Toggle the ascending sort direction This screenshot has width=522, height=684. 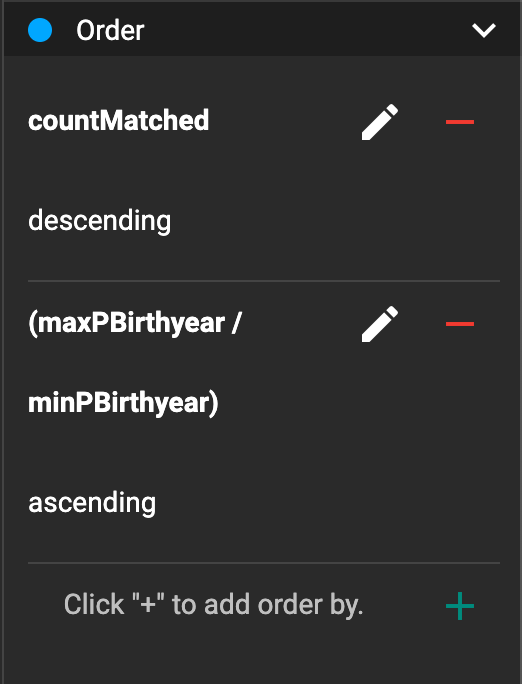(x=92, y=503)
